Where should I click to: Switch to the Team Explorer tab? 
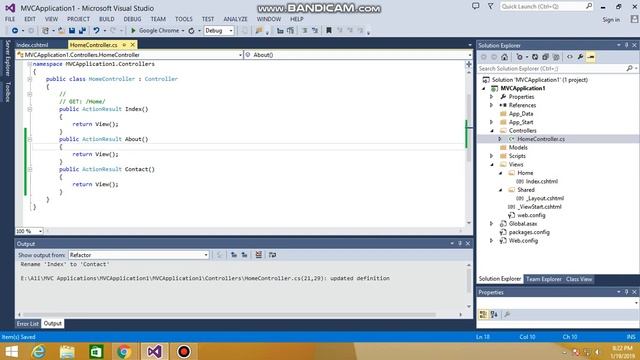[543, 279]
